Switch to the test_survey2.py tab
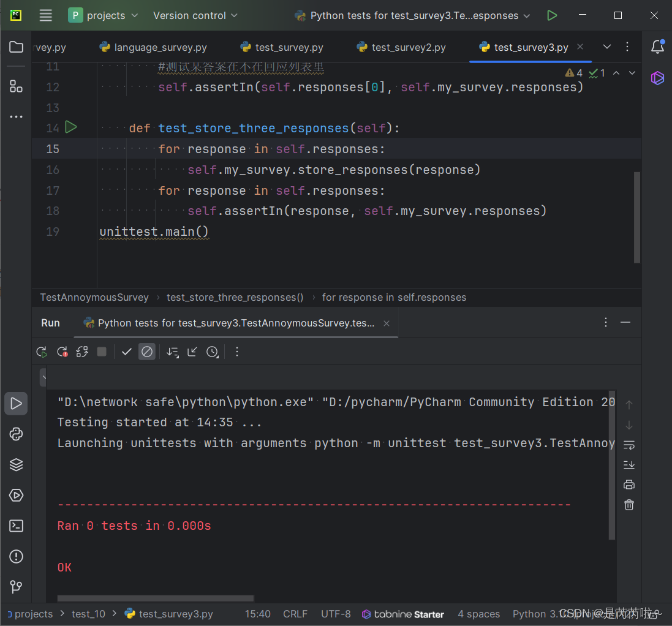 tap(408, 47)
